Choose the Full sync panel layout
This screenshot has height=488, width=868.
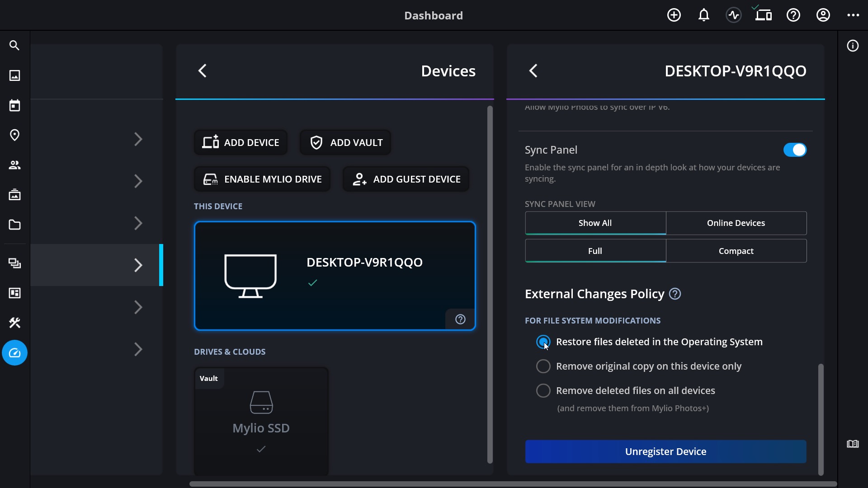[x=595, y=251]
